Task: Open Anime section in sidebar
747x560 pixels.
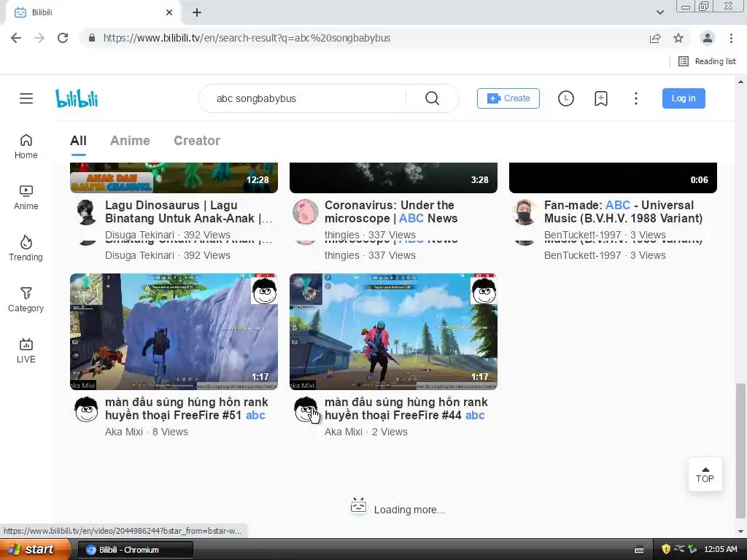Action: [26, 198]
